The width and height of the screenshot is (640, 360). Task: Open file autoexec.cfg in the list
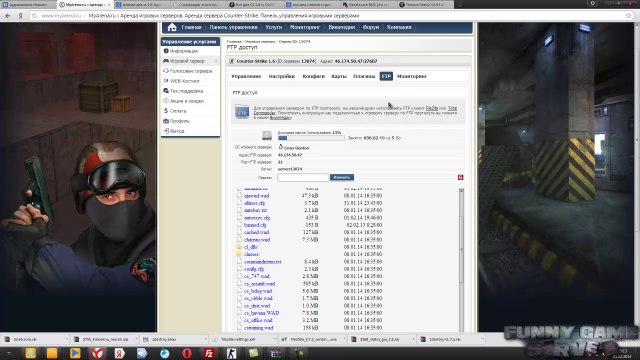(257, 218)
